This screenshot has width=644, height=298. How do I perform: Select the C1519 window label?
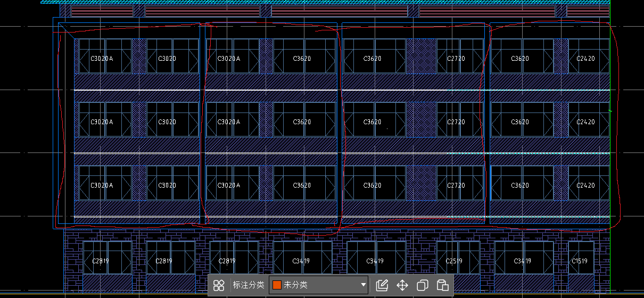tap(580, 261)
